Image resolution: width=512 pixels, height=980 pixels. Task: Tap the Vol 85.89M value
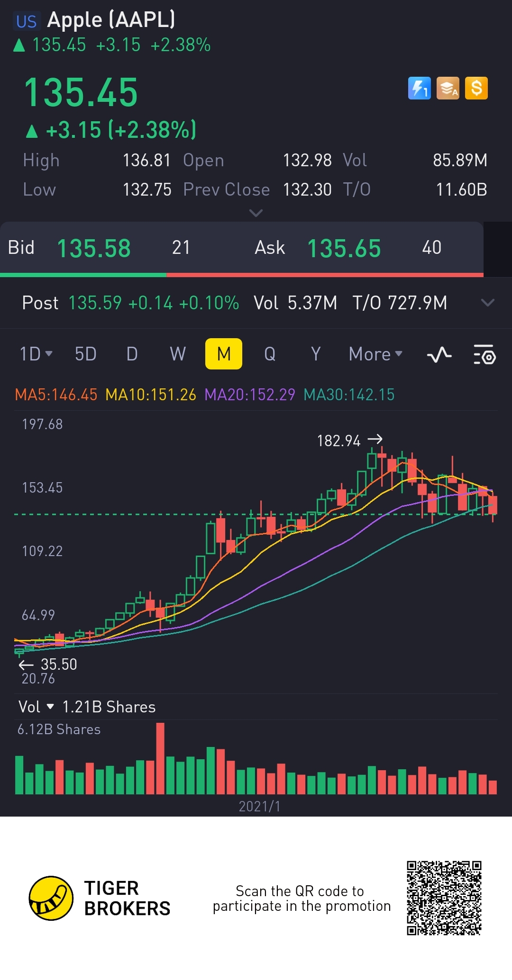coord(460,160)
